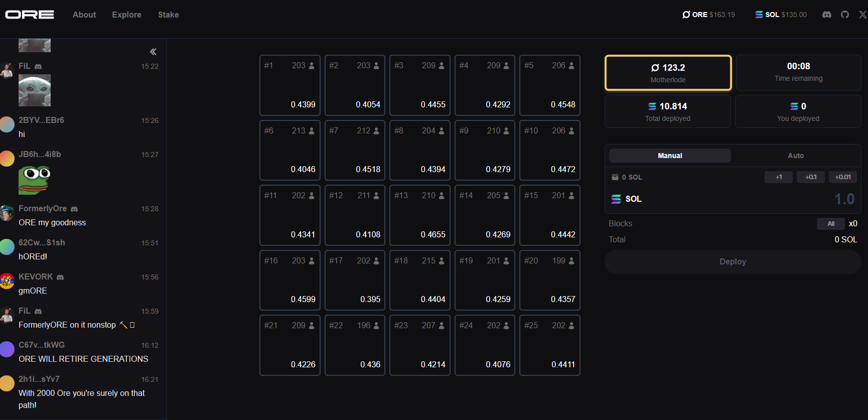Open the Stake page
Screen dimensions: 868x420
(x=168, y=15)
